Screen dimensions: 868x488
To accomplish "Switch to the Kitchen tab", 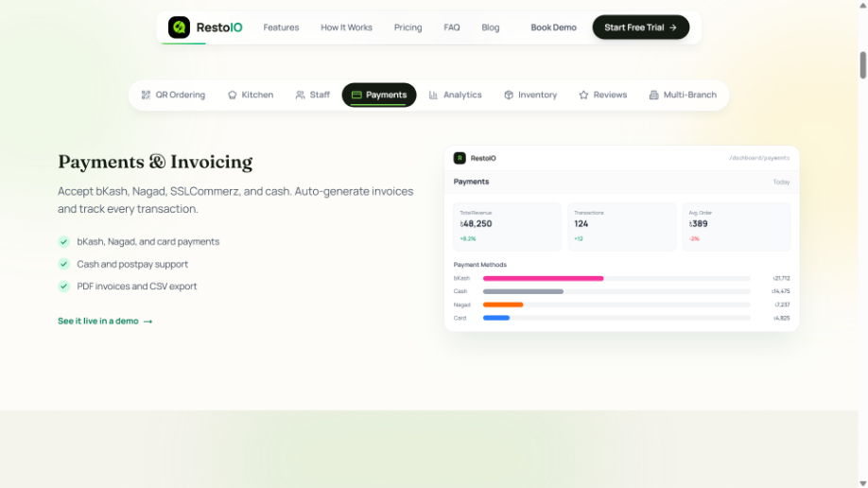I will coord(251,95).
